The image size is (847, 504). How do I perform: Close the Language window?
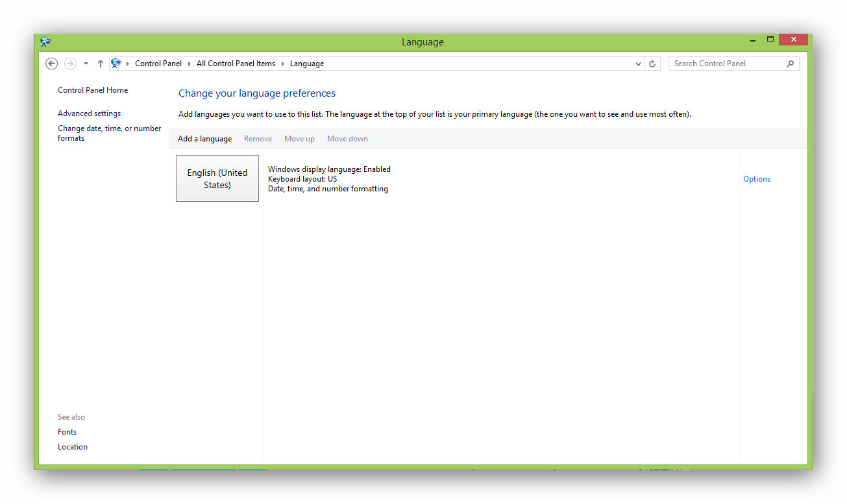[793, 40]
